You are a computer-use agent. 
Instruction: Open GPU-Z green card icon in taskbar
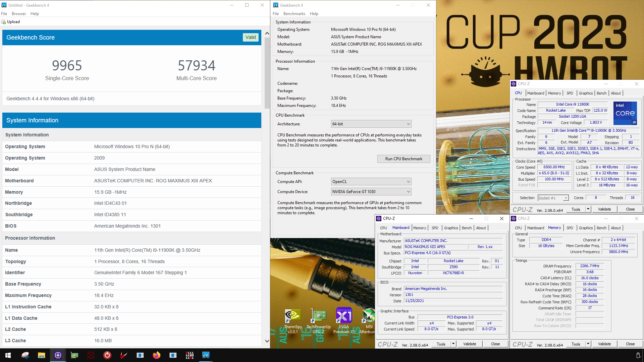point(74,355)
